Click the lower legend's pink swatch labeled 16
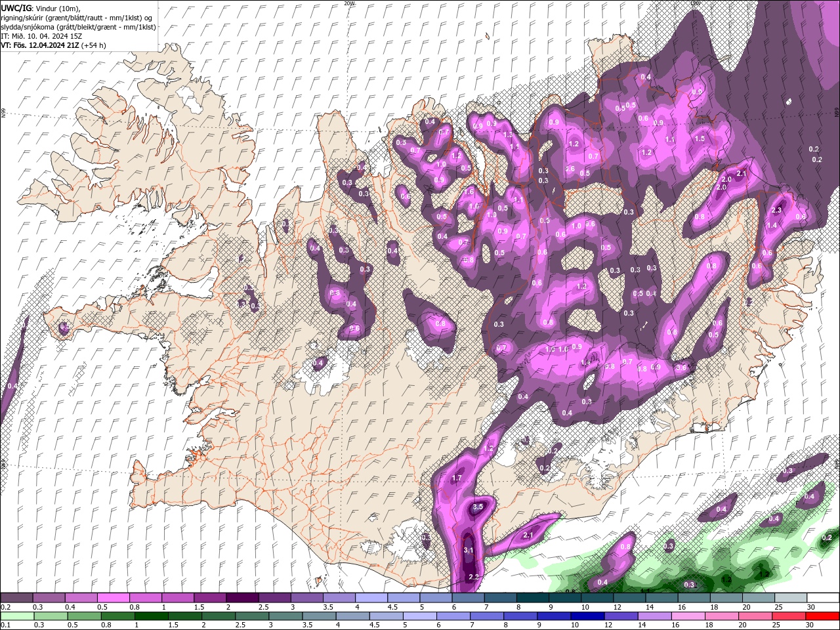The height and width of the screenshot is (630, 840). [687, 616]
